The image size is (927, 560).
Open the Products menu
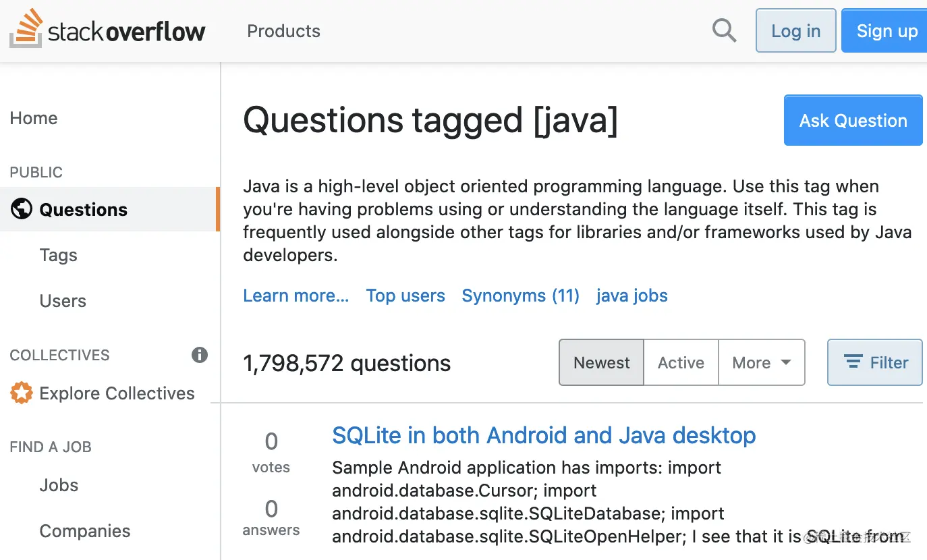[283, 31]
